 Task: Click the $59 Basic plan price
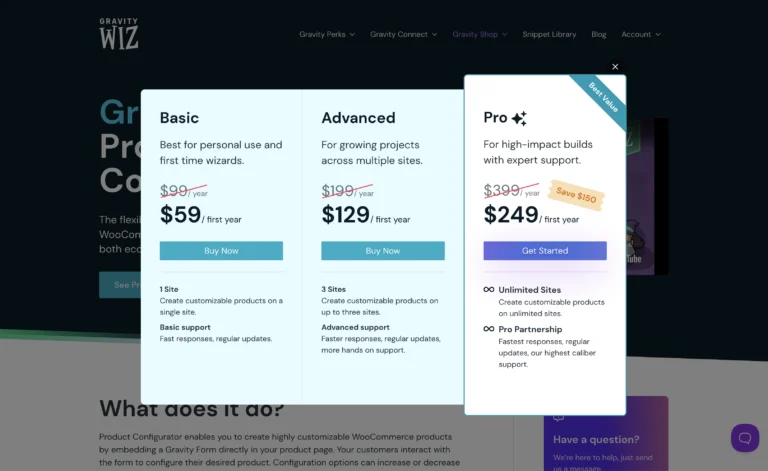(181, 214)
